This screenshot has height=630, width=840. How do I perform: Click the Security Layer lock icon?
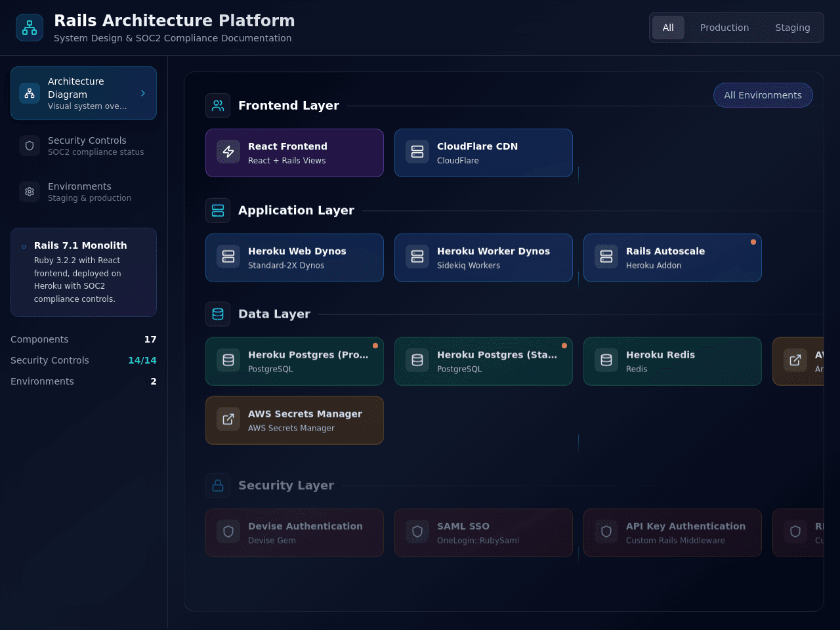click(x=218, y=486)
